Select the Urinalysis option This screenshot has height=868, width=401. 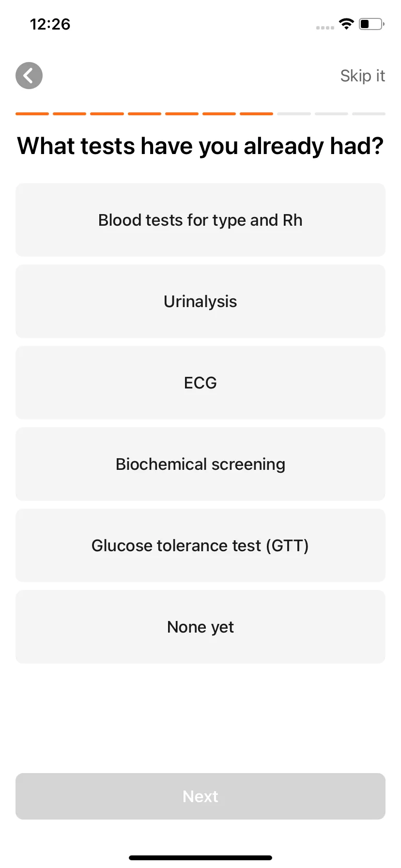(x=200, y=301)
